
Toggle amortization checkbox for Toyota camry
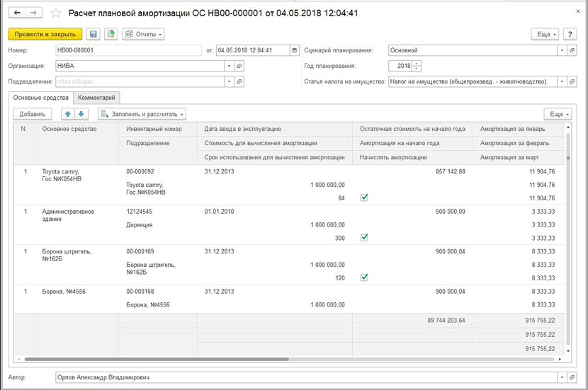(364, 198)
